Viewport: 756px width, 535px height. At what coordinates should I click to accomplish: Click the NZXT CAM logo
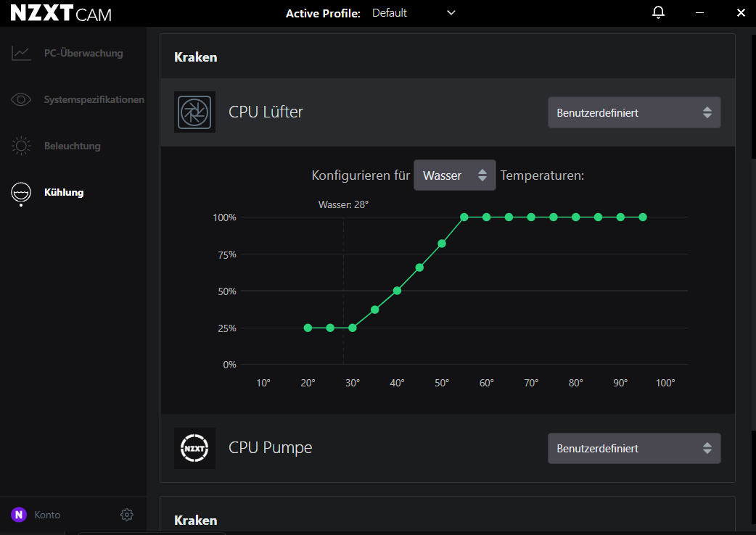61,13
